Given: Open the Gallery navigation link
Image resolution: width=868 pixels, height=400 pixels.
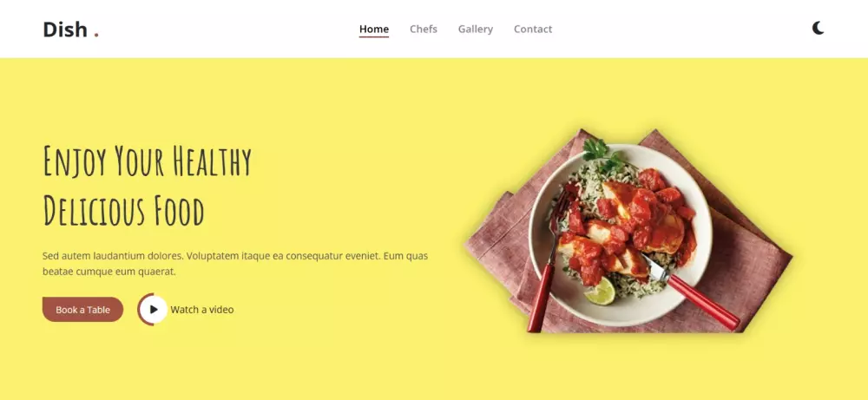Looking at the screenshot, I should 476,29.
